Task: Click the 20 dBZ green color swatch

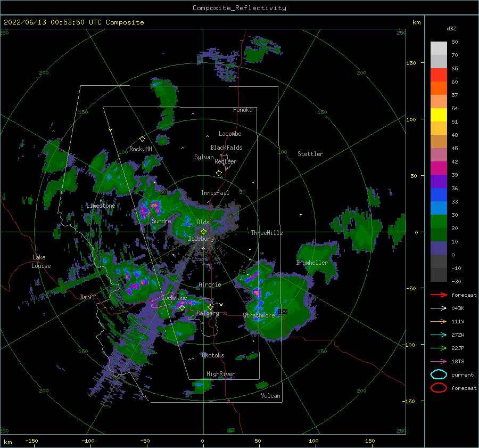Action: tap(439, 221)
